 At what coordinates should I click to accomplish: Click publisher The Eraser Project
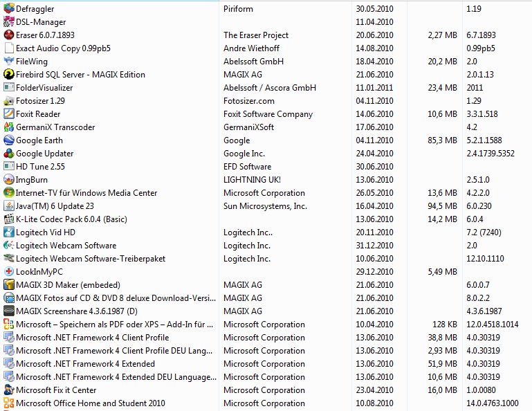pyautogui.click(x=256, y=35)
